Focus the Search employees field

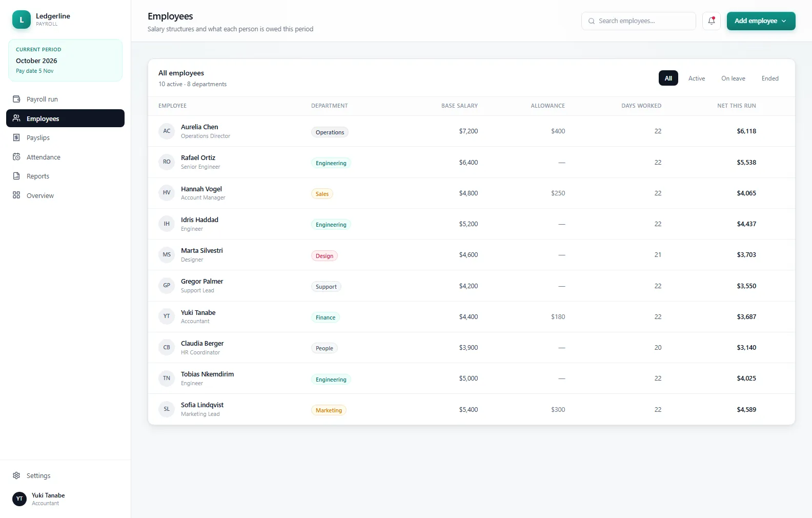coord(639,21)
